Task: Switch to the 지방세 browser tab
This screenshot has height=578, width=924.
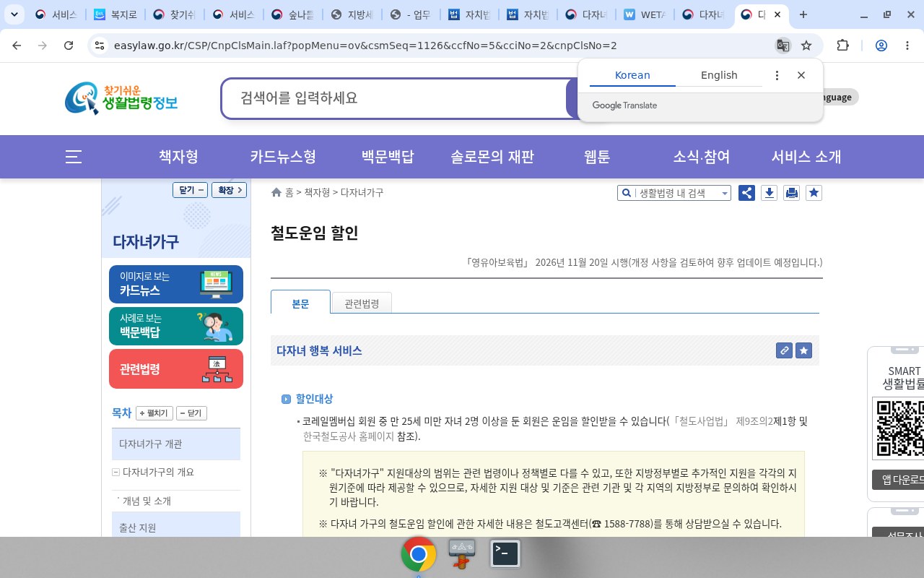Action: [x=352, y=14]
